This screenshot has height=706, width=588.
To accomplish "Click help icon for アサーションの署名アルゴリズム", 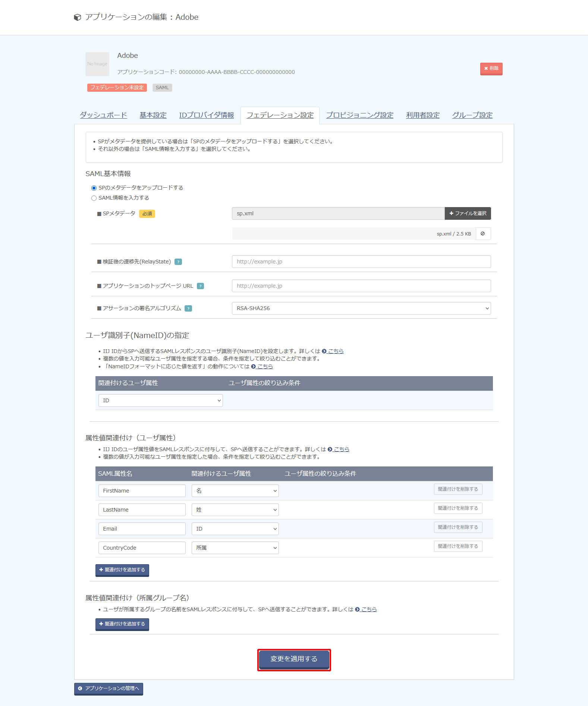I will [x=188, y=309].
